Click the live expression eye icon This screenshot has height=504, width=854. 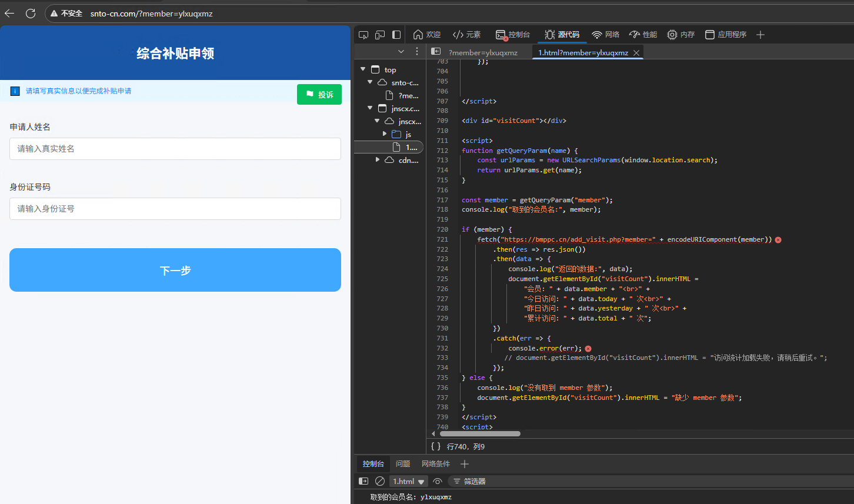tap(437, 481)
